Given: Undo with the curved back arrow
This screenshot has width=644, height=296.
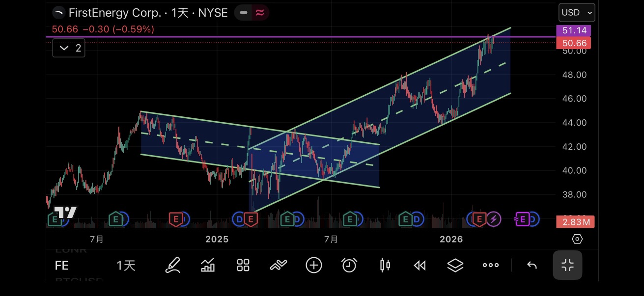Looking at the screenshot, I should (x=532, y=266).
